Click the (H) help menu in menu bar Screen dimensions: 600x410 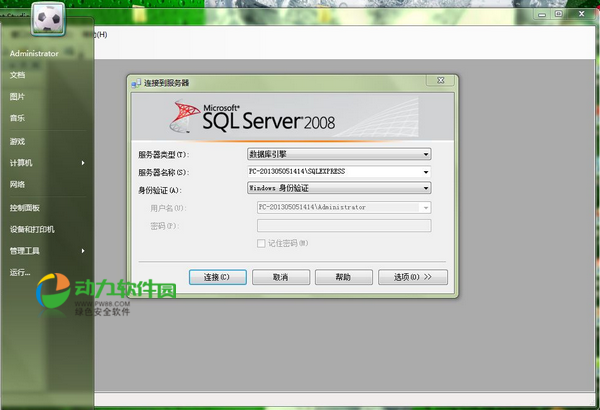101,34
